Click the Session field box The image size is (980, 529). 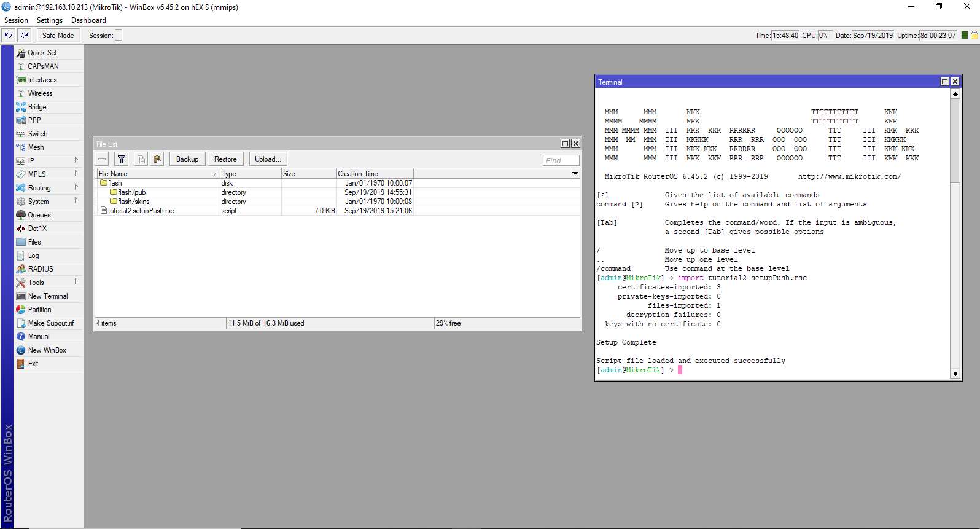(x=119, y=36)
